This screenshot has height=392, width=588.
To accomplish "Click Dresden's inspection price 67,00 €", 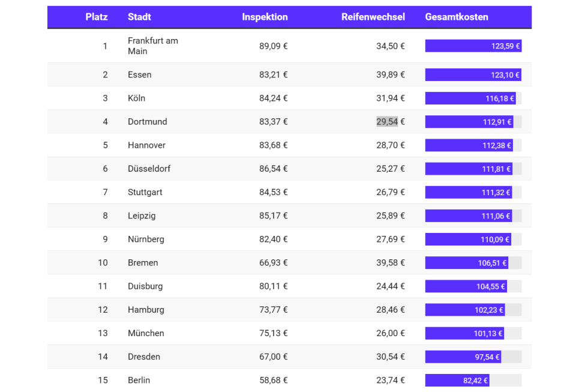I will pyautogui.click(x=273, y=357).
